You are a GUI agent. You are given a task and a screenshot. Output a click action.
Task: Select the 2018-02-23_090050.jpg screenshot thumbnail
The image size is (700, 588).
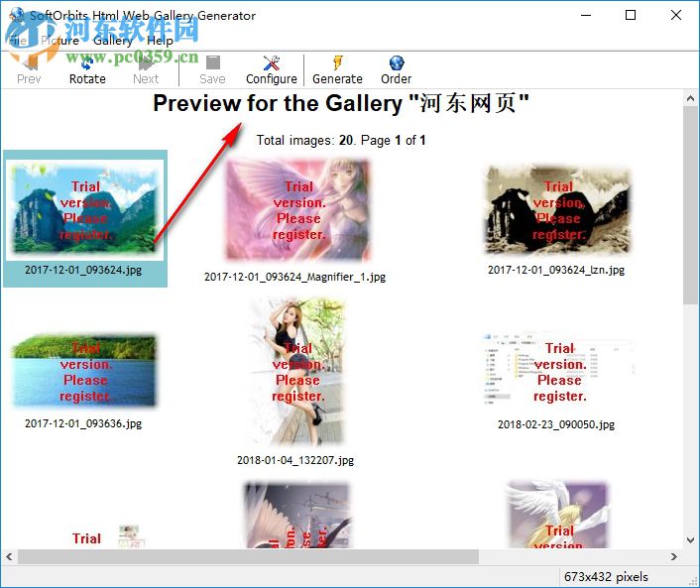558,370
